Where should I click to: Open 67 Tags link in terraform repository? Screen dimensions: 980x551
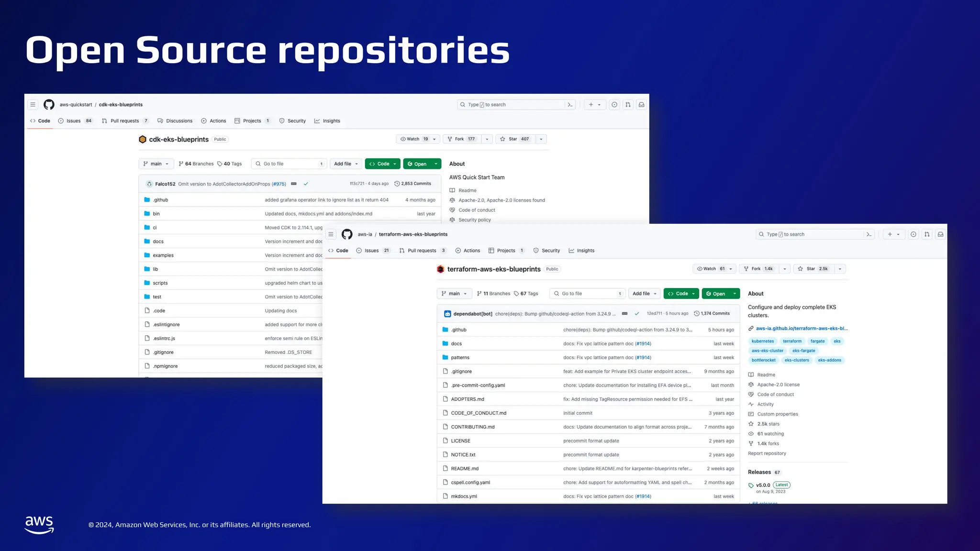(x=526, y=294)
